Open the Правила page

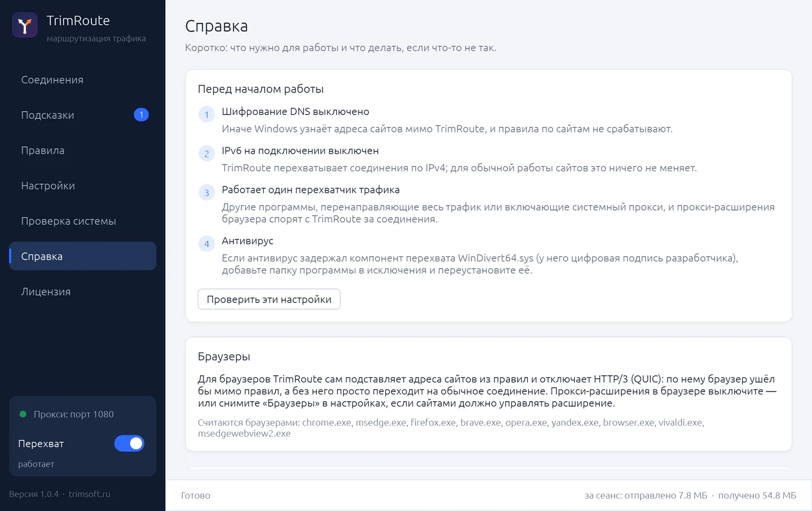[82, 150]
